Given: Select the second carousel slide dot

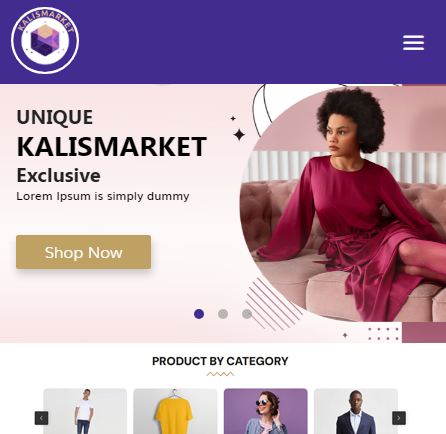Looking at the screenshot, I should [223, 314].
